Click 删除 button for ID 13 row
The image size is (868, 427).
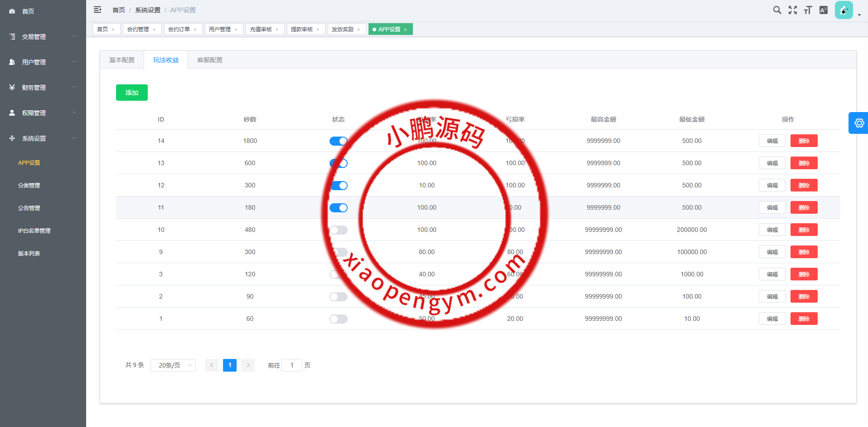pyautogui.click(x=804, y=163)
